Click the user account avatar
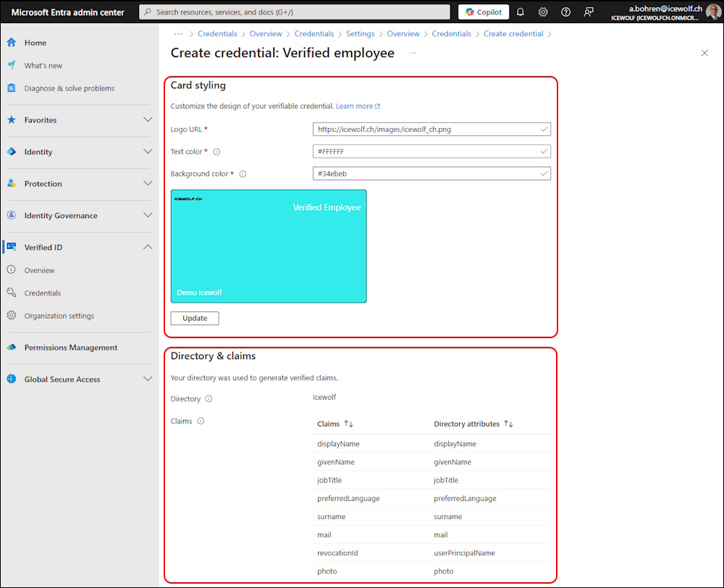The width and height of the screenshot is (724, 588). [x=713, y=12]
